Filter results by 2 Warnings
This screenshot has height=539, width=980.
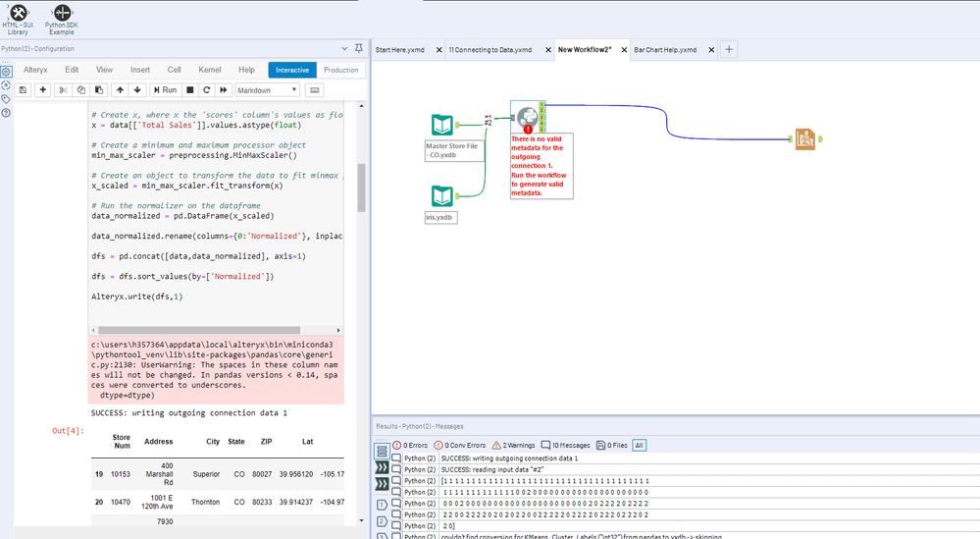[x=513, y=445]
